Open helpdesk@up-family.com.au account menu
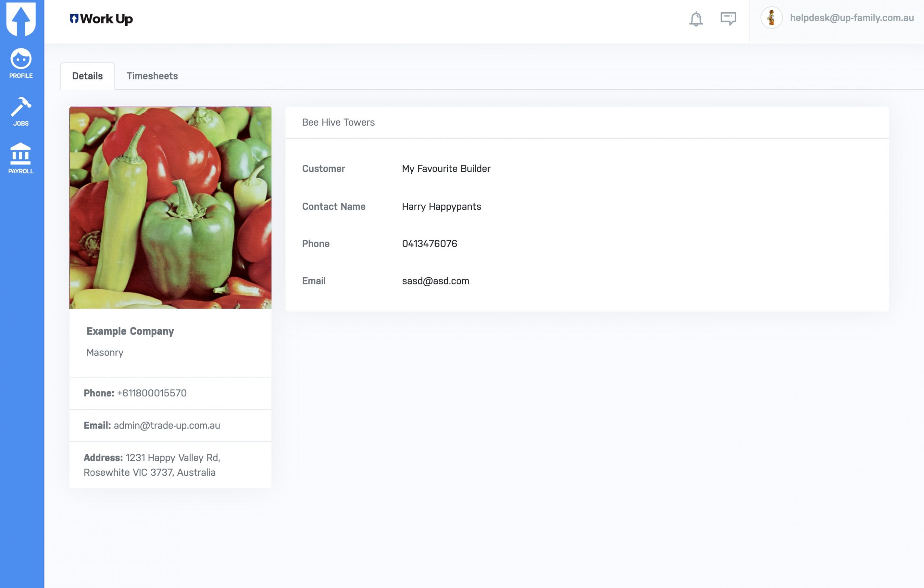Viewport: 924px width, 588px height. 851,18
